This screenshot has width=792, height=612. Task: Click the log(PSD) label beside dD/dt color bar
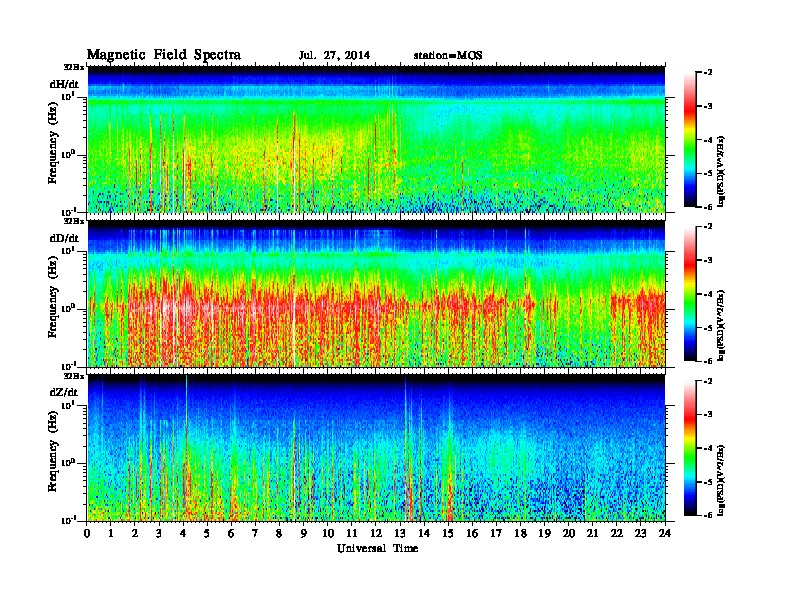721,324
